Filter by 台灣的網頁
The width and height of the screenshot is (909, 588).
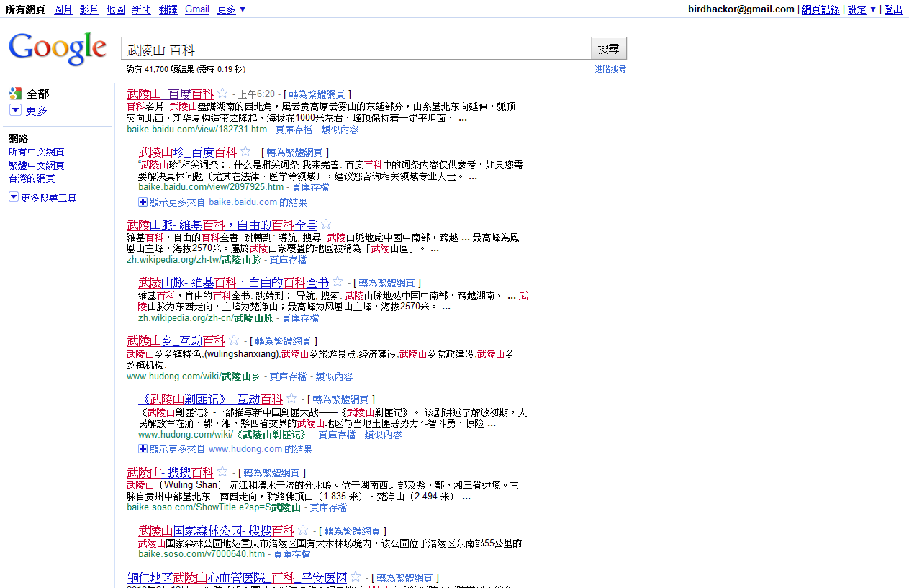[32, 178]
